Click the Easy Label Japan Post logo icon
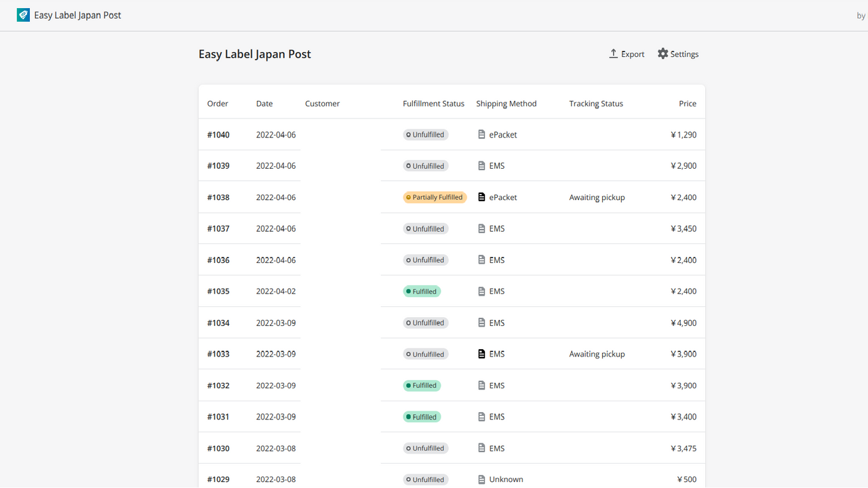Image resolution: width=868 pixels, height=488 pixels. (22, 14)
